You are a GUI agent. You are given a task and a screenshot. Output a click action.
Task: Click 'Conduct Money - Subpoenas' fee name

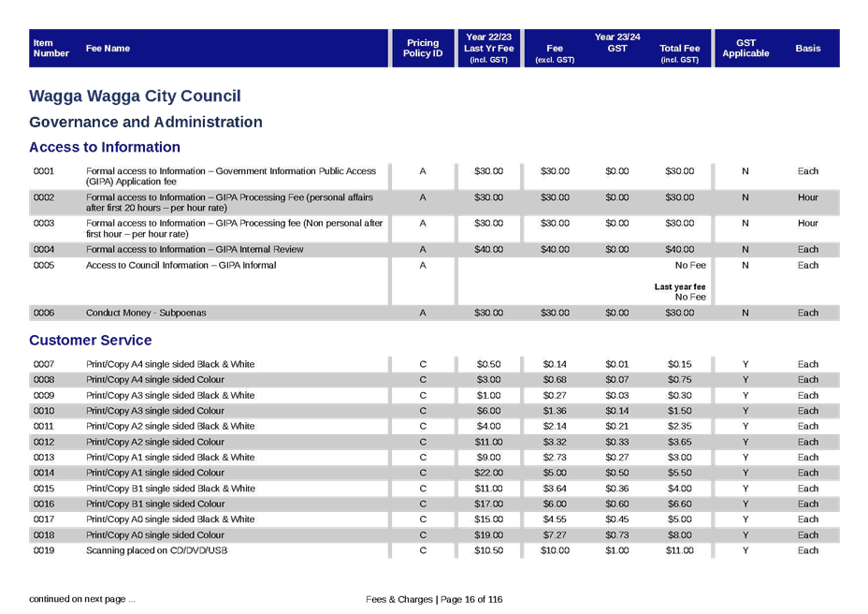pyautogui.click(x=146, y=313)
